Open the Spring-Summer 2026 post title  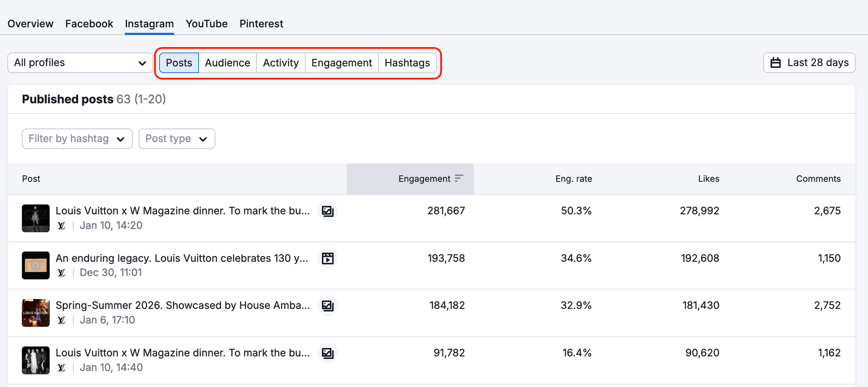tap(183, 306)
